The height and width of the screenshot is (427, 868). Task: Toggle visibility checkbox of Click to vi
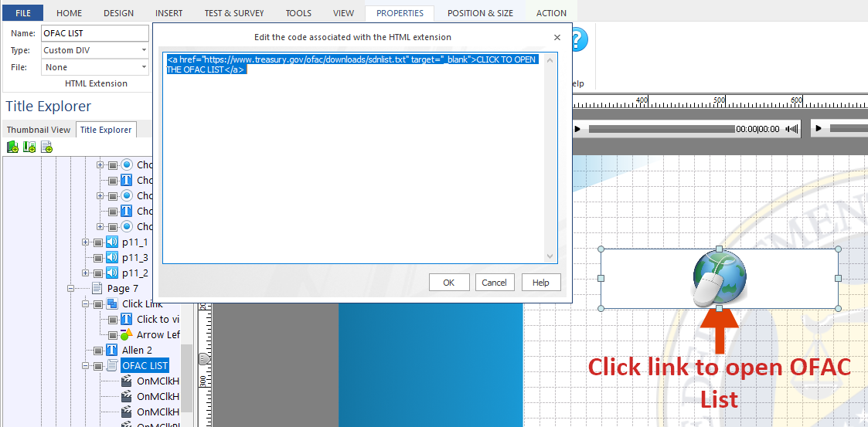pos(112,320)
